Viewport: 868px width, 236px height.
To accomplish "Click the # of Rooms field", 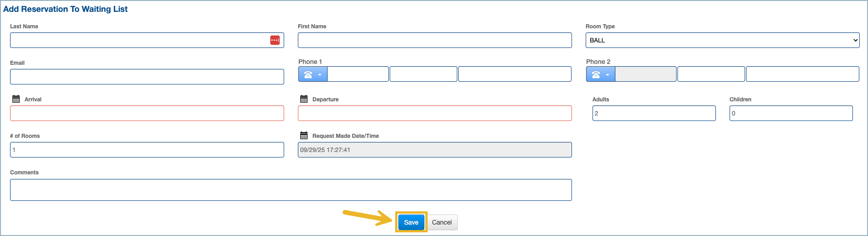I will [x=147, y=150].
